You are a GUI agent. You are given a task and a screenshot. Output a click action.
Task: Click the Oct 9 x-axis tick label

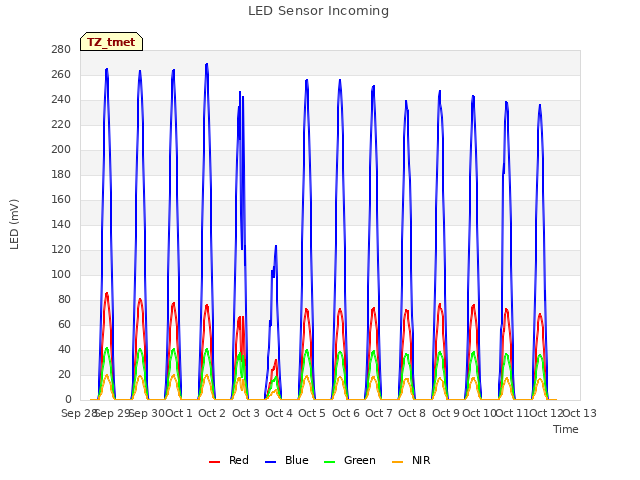(446, 413)
